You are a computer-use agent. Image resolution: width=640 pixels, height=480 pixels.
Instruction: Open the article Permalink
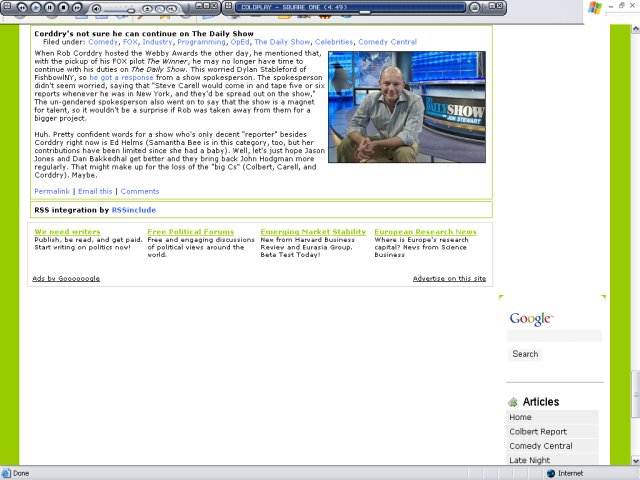[52, 191]
